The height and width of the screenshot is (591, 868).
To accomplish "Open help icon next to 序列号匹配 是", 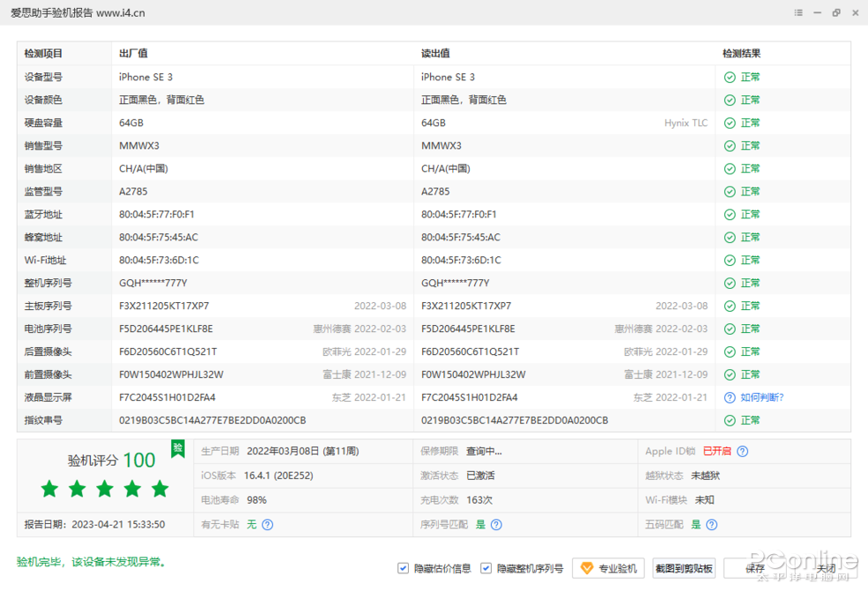I will [x=496, y=525].
